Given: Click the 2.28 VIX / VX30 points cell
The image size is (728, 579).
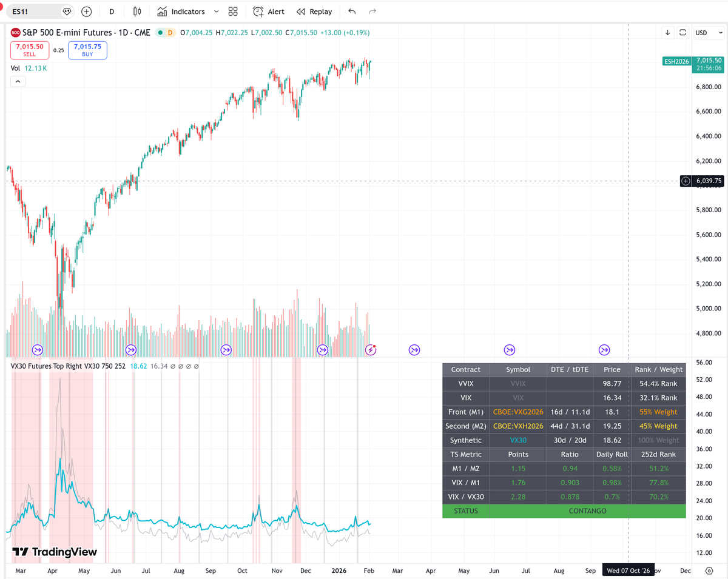Looking at the screenshot, I should tap(518, 497).
